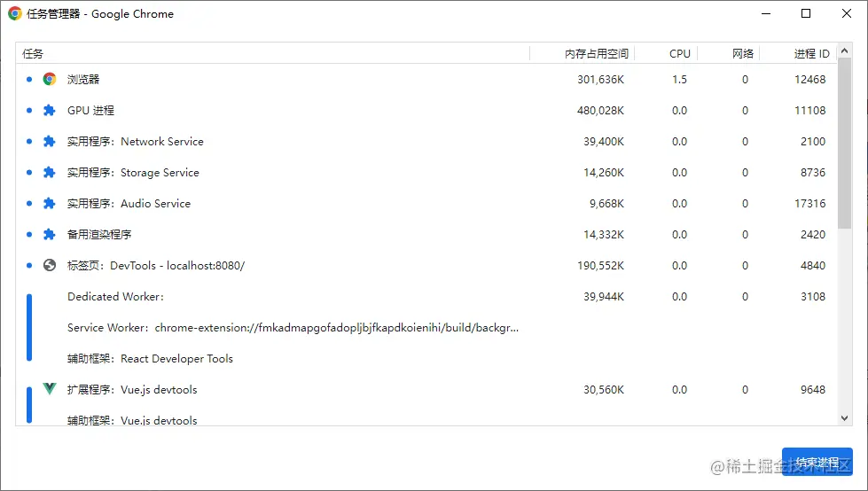This screenshot has width=868, height=491.
Task: Sort by the 网络 column header
Action: (729, 53)
